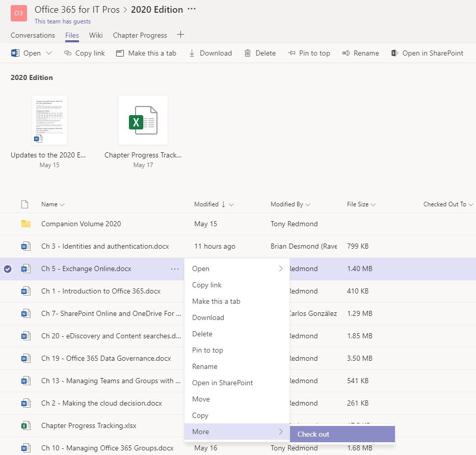Click the file type column header icon
Screen dimensions: 476x455
pos(24,204)
